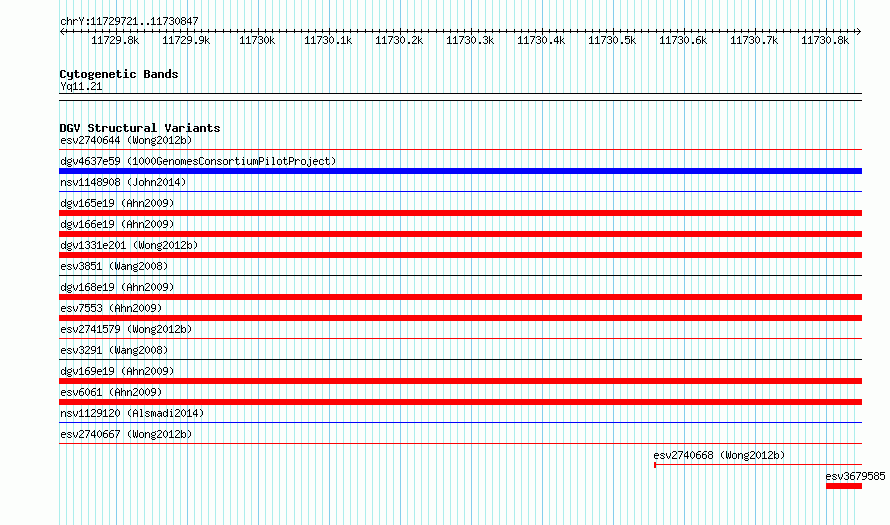This screenshot has width=890, height=525.
Task: Open the esv2740668 (Wong2012b) label
Action: tap(719, 455)
